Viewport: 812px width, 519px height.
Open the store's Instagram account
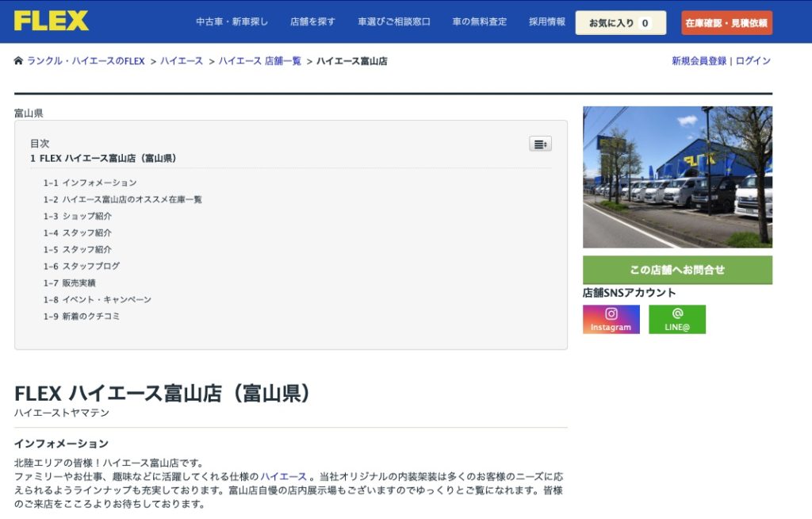click(x=611, y=319)
